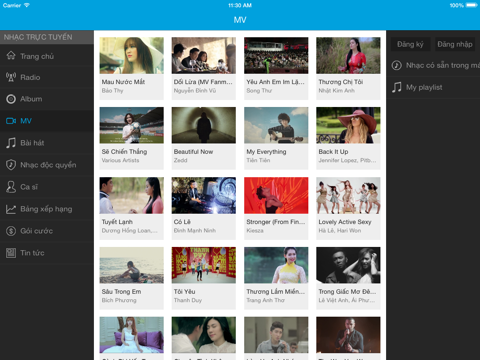Tap the Đăng nhập button

tap(455, 44)
